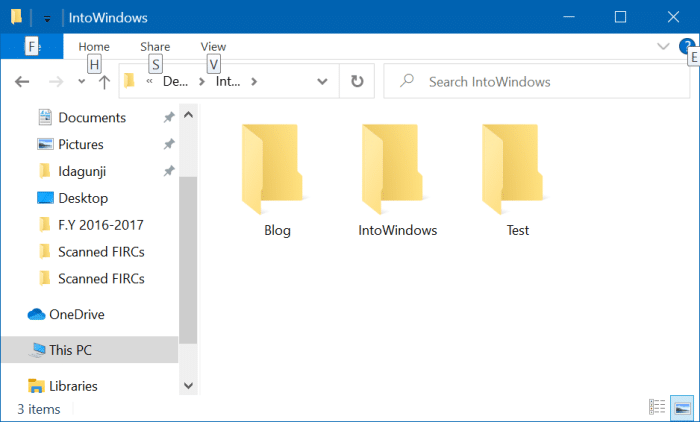Click the Pictures icon in sidebar

45,144
